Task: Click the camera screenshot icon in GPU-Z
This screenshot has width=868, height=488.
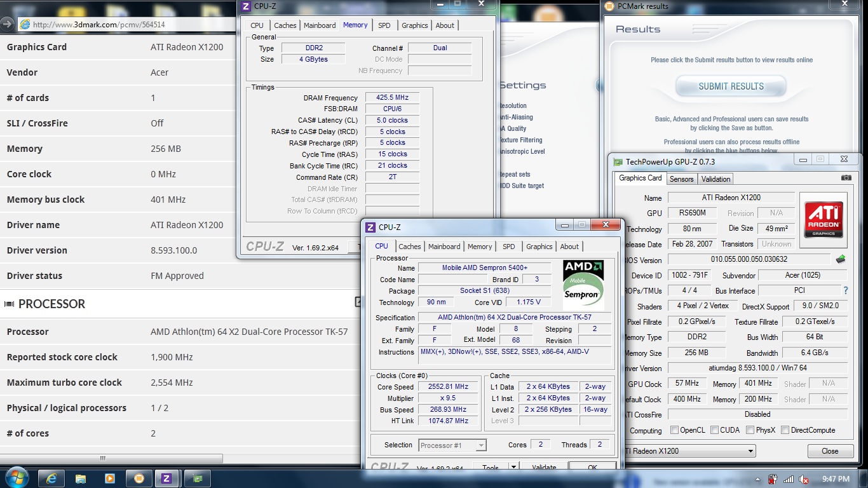Action: (846, 178)
